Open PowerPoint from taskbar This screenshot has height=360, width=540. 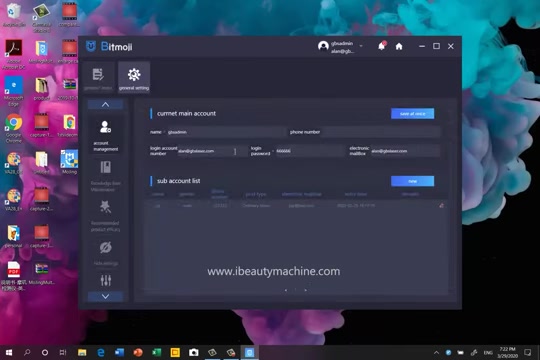[138, 352]
